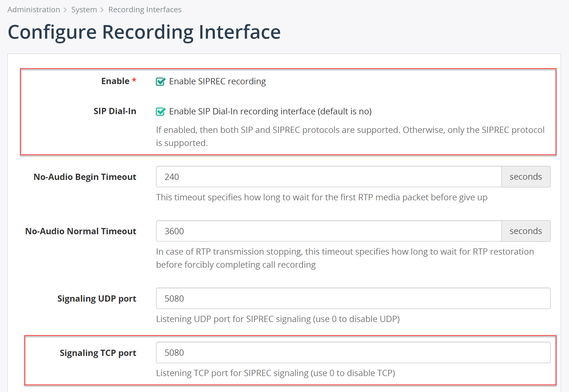The height and width of the screenshot is (392, 569).
Task: Click the hint about first RTP media packet
Action: 322,197
